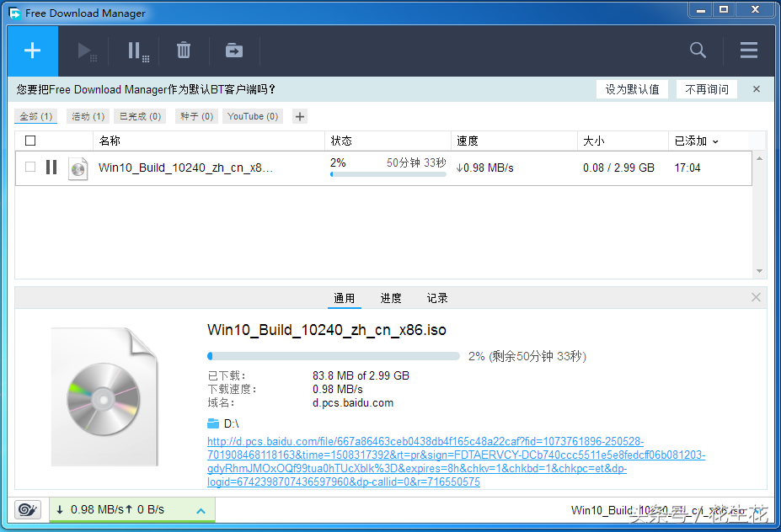Click the disc file icon in the download row
The width and height of the screenshot is (781, 532).
[78, 168]
